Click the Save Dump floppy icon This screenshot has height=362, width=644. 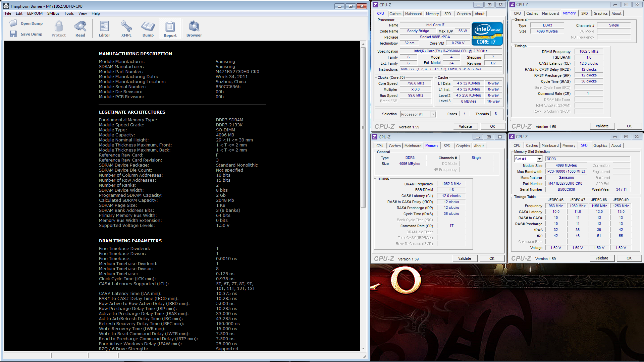pyautogui.click(x=13, y=34)
